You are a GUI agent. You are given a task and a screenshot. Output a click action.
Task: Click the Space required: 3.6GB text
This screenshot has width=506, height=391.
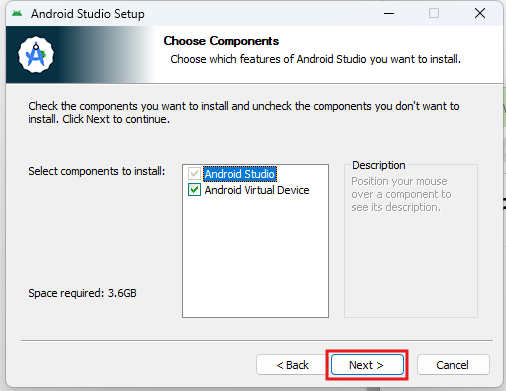click(x=82, y=293)
